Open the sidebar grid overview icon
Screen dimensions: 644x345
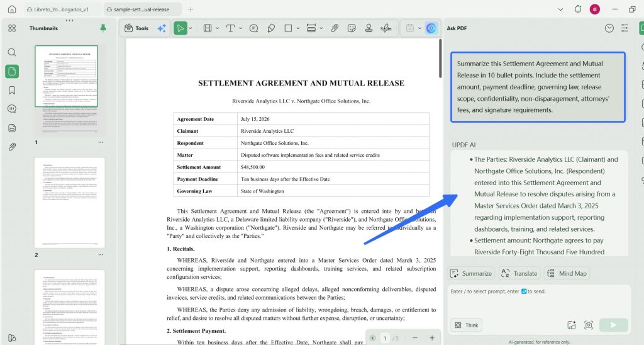coord(12,28)
